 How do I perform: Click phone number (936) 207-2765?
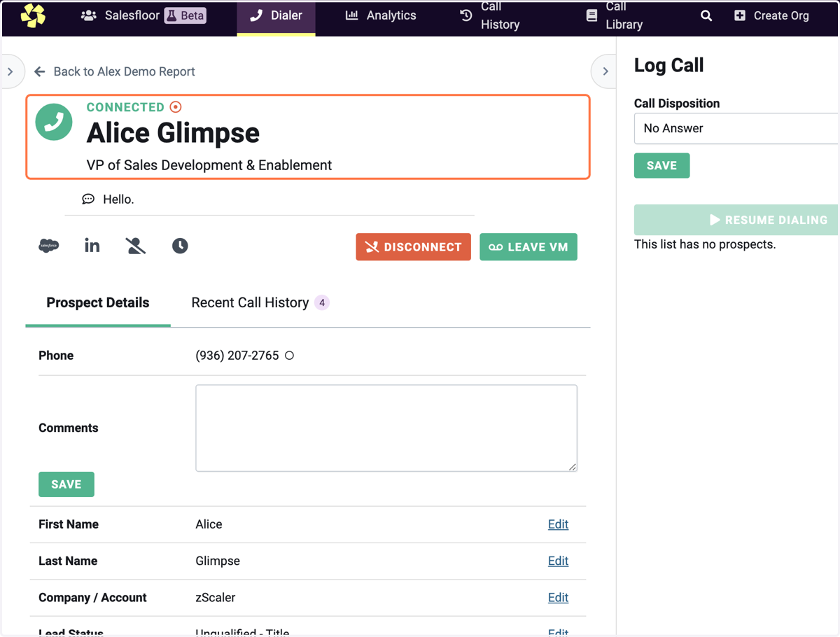click(237, 356)
